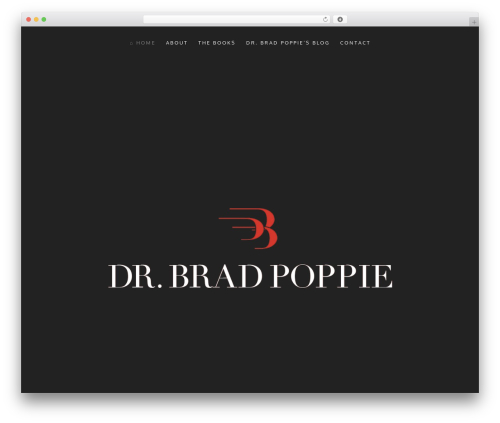Click the Dr. Brad Poppie title
500x423 pixels.
click(250, 276)
